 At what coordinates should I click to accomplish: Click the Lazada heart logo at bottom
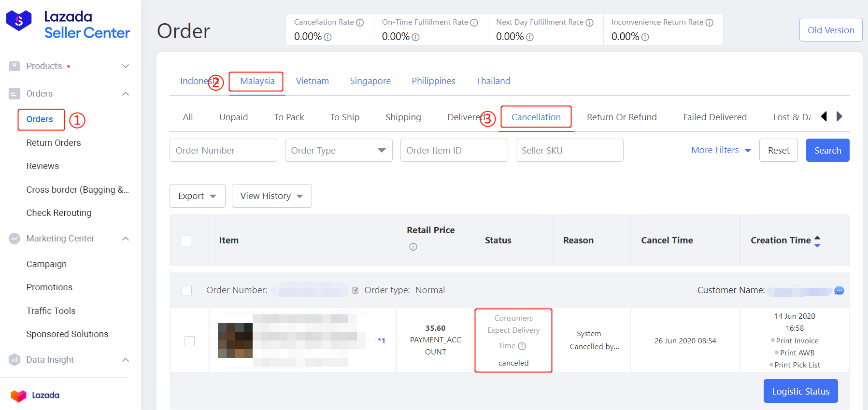pos(18,396)
